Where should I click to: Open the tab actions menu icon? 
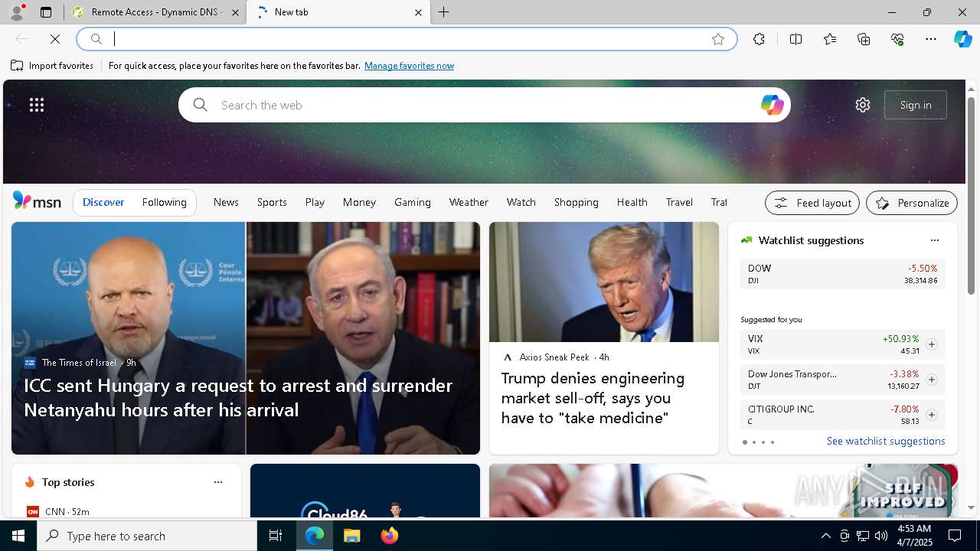tap(46, 12)
